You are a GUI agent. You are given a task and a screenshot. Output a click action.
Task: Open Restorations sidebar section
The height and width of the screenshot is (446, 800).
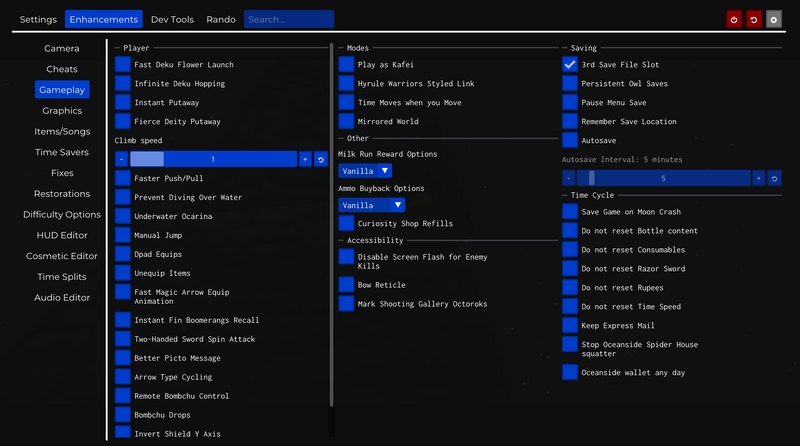[62, 194]
